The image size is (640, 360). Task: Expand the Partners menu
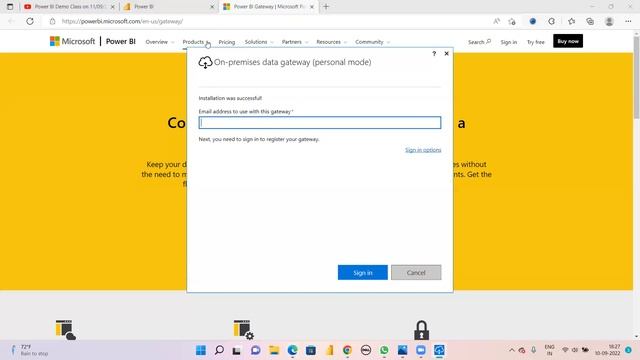click(x=295, y=42)
